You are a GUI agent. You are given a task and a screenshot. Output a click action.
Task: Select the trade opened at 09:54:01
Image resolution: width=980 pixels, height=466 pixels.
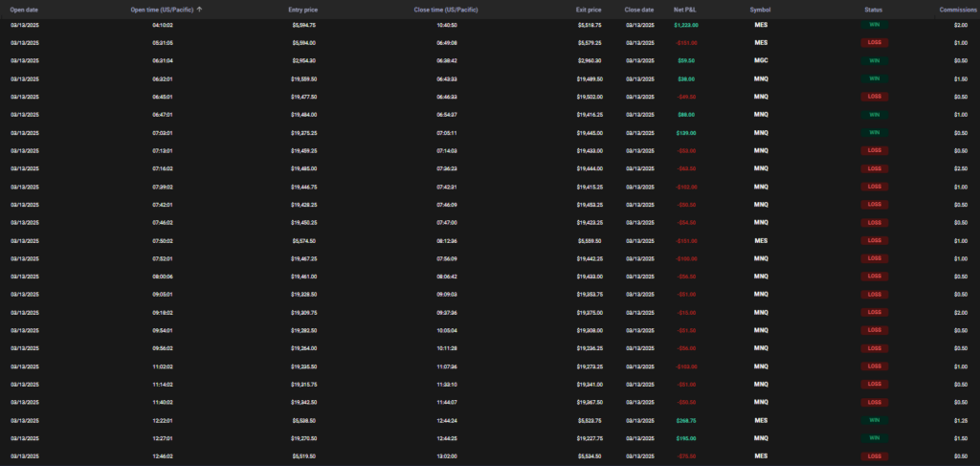pyautogui.click(x=490, y=330)
